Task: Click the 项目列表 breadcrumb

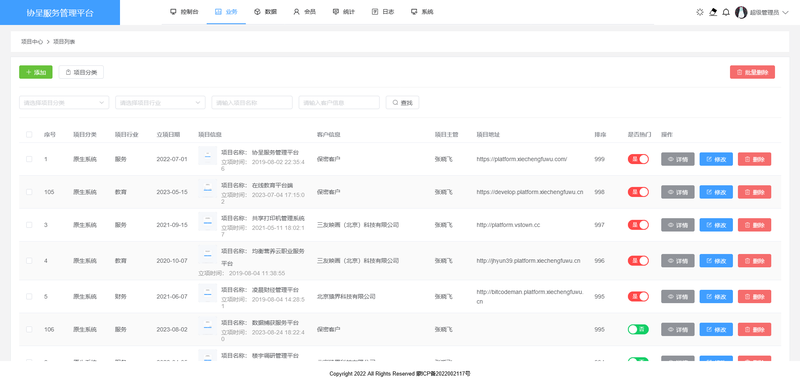Action: (x=64, y=42)
